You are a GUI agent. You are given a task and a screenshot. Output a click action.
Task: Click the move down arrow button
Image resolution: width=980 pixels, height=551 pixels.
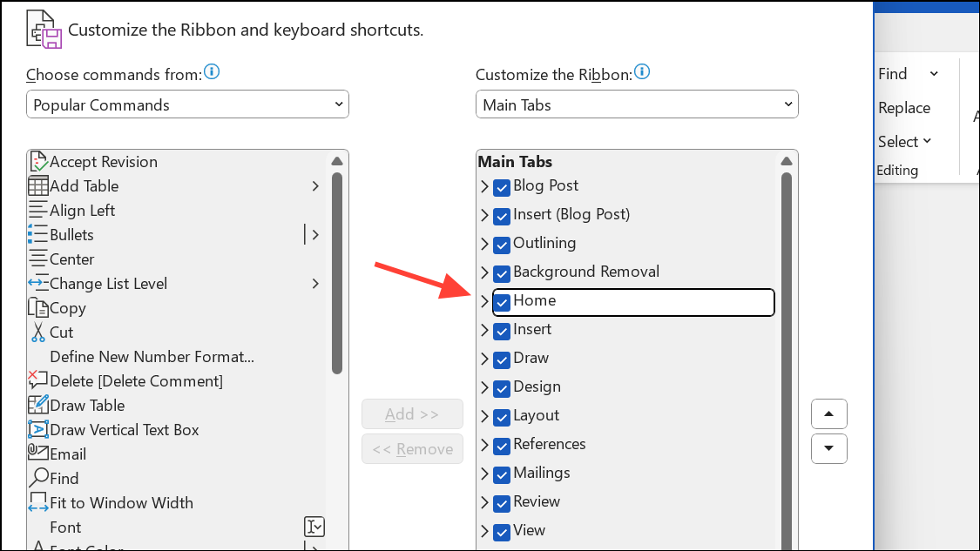coord(828,448)
